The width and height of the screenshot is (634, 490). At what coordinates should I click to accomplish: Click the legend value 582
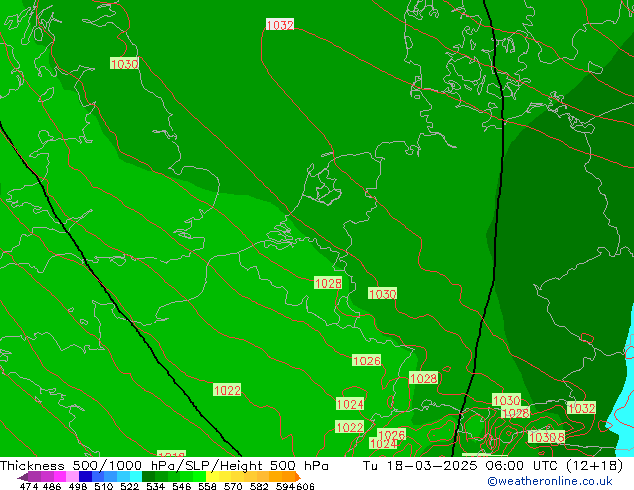259,486
